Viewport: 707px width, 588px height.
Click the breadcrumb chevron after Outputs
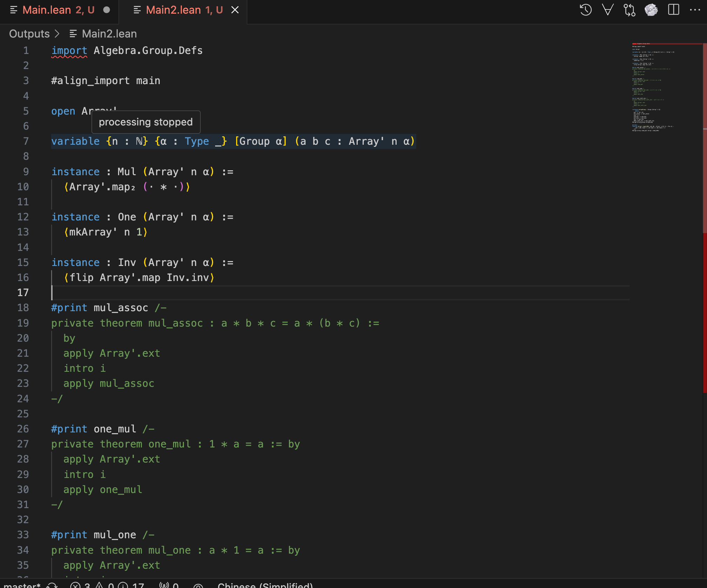point(57,34)
